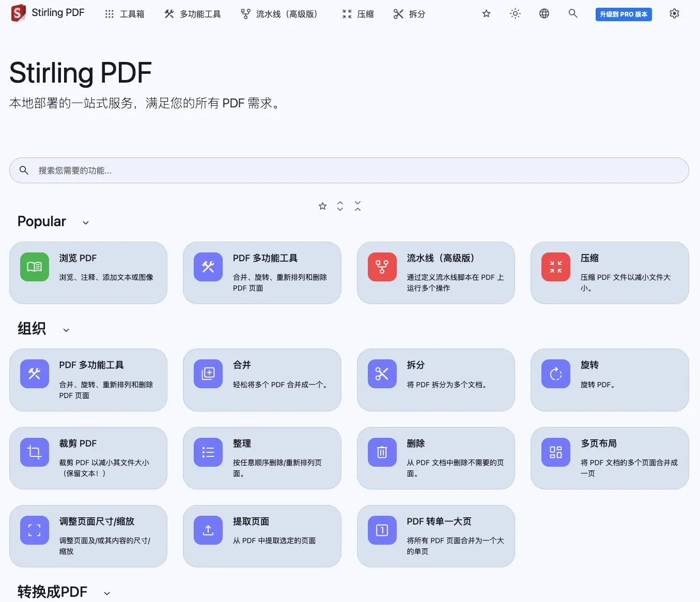The height and width of the screenshot is (602, 700).
Task: Click the 升级到 PRO 版本 button
Action: [x=623, y=14]
